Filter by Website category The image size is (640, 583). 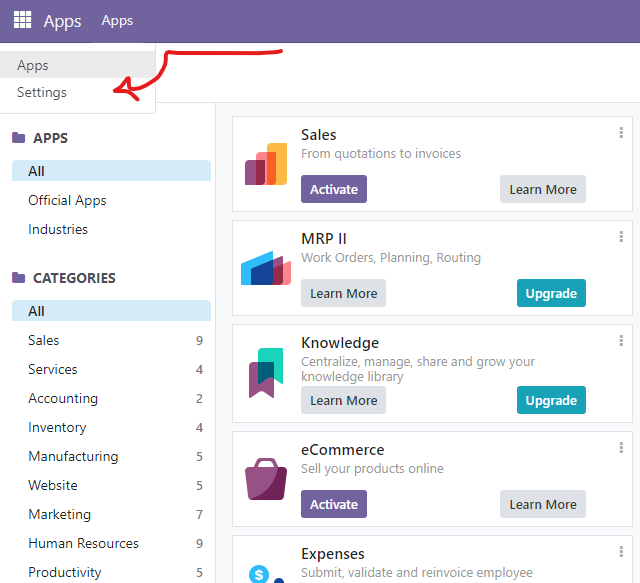point(111,485)
